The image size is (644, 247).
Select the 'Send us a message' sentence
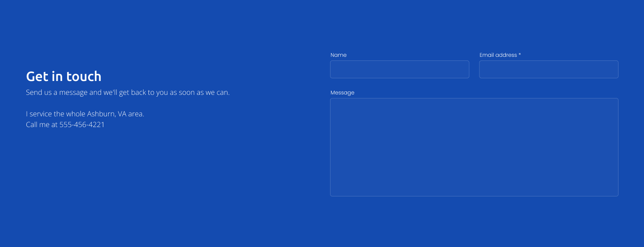click(x=128, y=93)
